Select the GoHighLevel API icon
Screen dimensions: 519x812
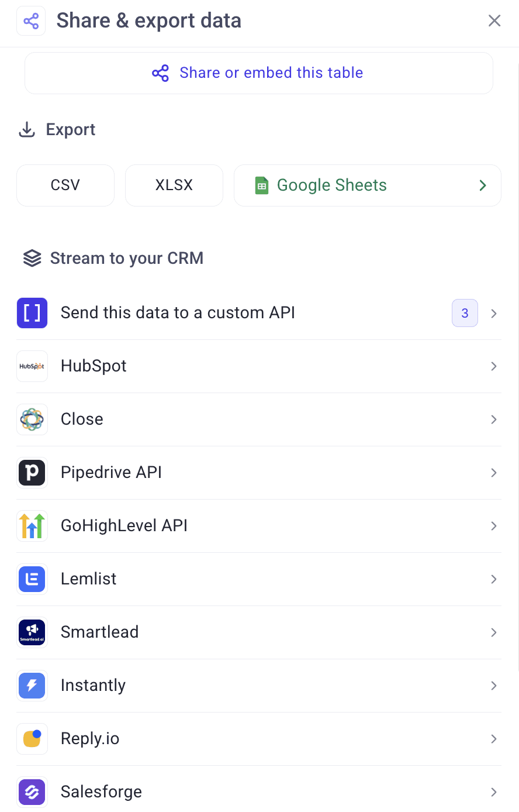tap(32, 525)
